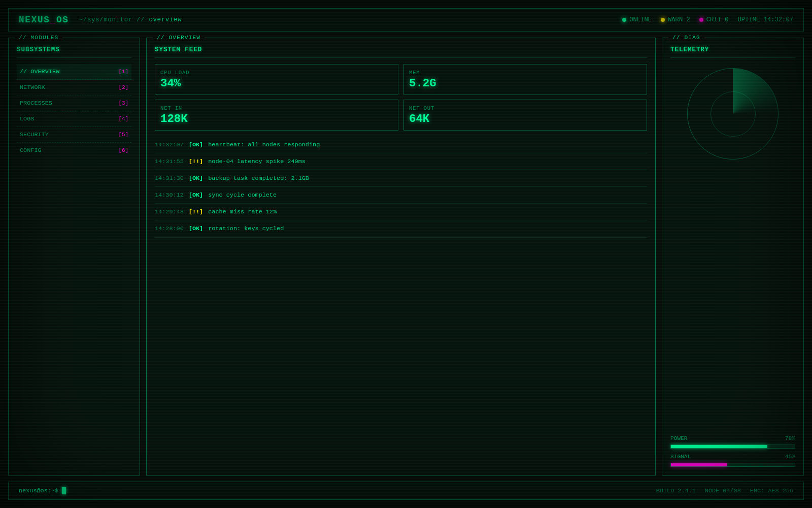This screenshot has height=508, width=812.
Task: Open the SECURITY subsystem
Action: click(x=74, y=135)
